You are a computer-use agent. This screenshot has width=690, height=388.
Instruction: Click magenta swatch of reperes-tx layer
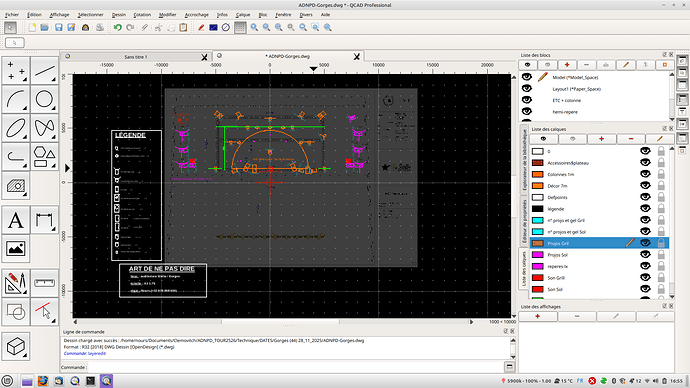[x=537, y=266]
